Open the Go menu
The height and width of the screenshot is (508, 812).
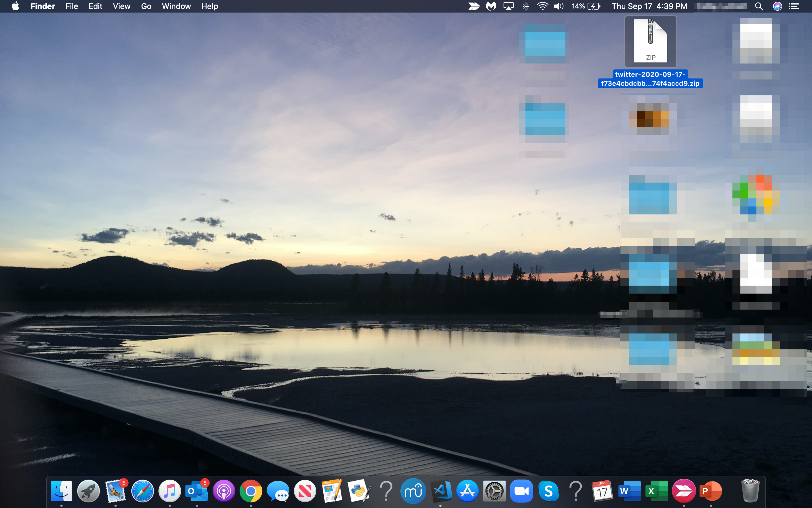(146, 6)
